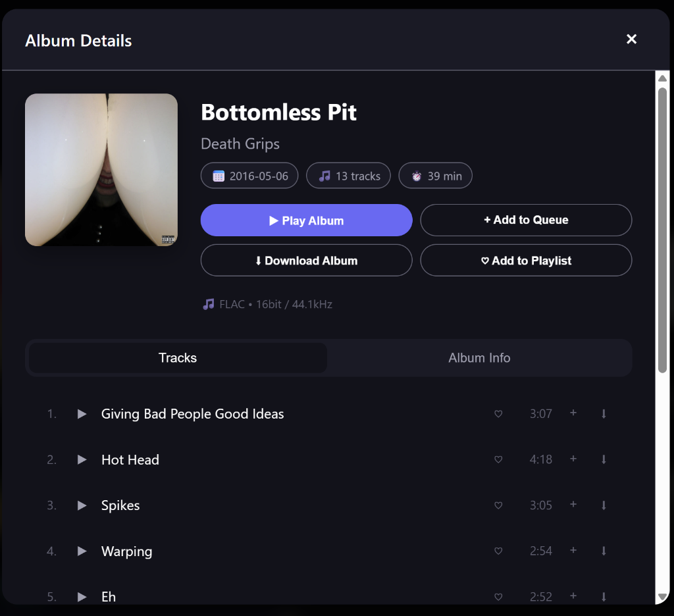Queue the Eh track plus icon
The height and width of the screenshot is (616, 674).
pyautogui.click(x=573, y=596)
